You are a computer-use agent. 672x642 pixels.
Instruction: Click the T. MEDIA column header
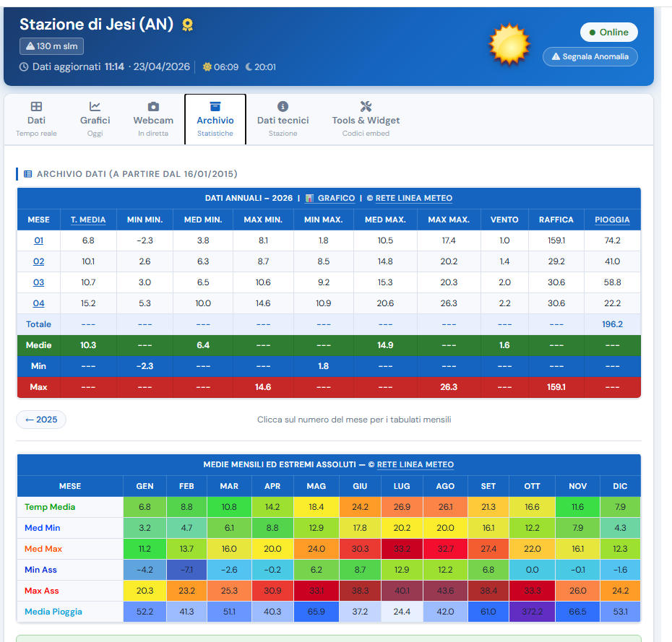(88, 220)
